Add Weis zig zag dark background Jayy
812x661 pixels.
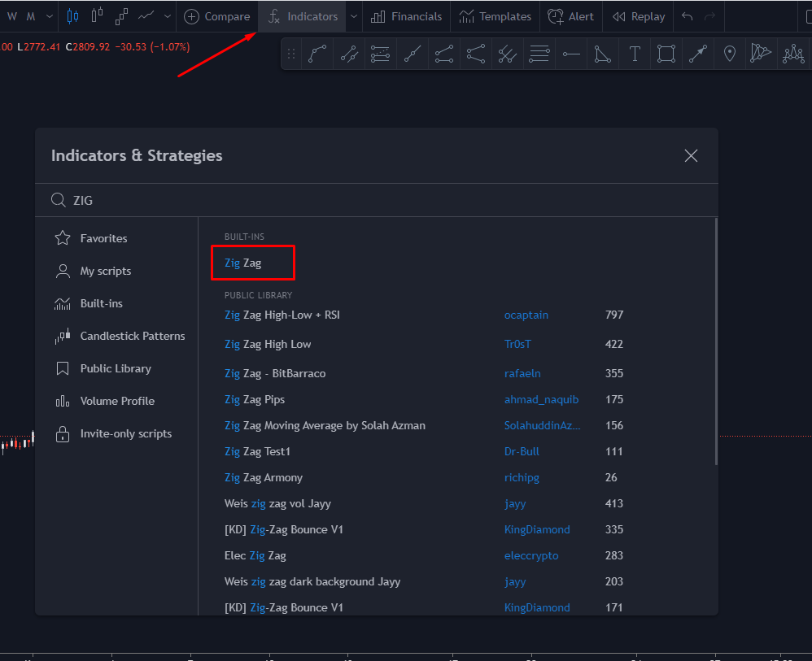pyautogui.click(x=312, y=581)
